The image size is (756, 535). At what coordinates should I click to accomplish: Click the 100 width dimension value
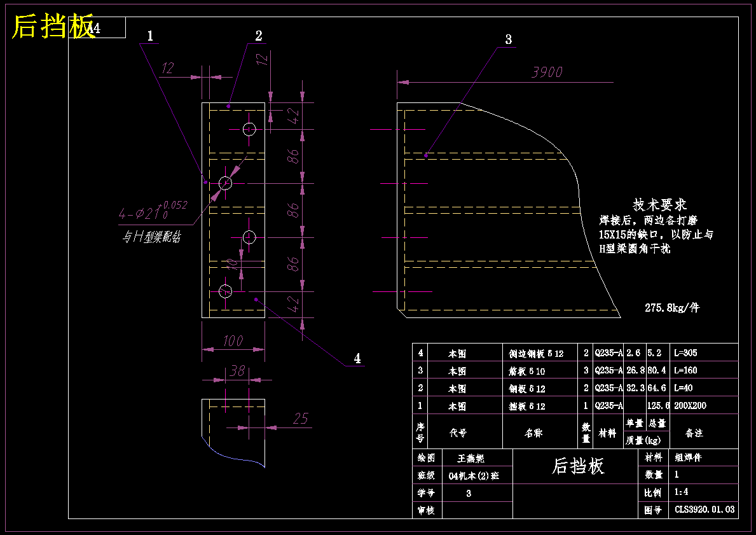233,341
